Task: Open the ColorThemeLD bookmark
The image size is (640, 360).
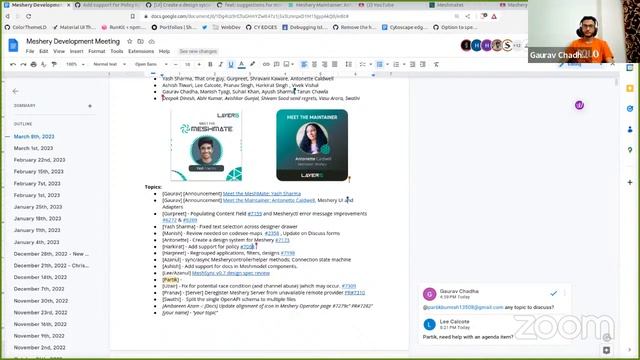Action: click(25, 27)
